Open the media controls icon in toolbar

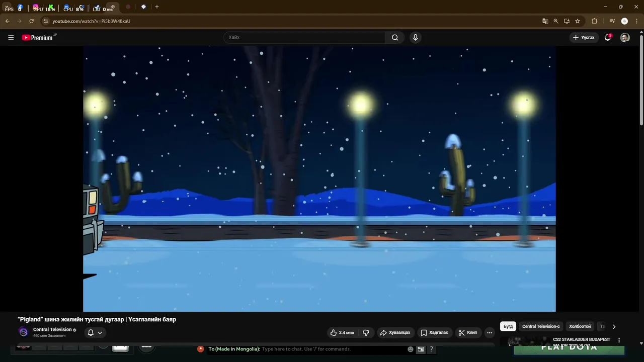pyautogui.click(x=612, y=21)
